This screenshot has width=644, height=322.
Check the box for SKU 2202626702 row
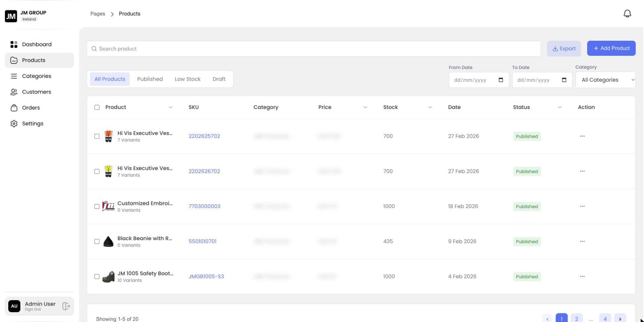[97, 171]
